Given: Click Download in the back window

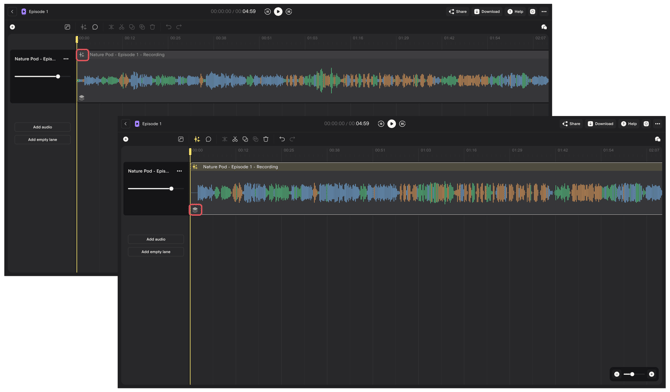Looking at the screenshot, I should coord(487,12).
